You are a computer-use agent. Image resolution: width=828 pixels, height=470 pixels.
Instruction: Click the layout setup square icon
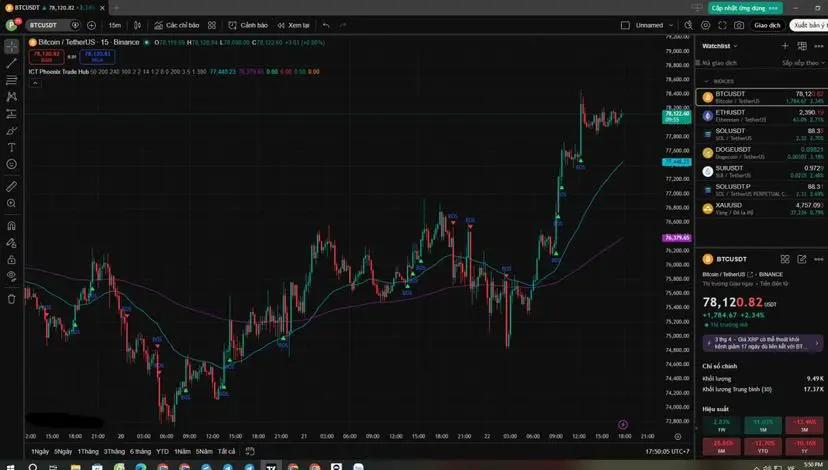click(625, 25)
